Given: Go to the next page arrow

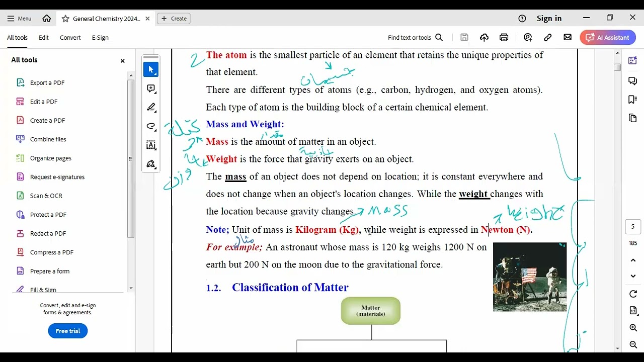Looking at the screenshot, I should click(633, 277).
